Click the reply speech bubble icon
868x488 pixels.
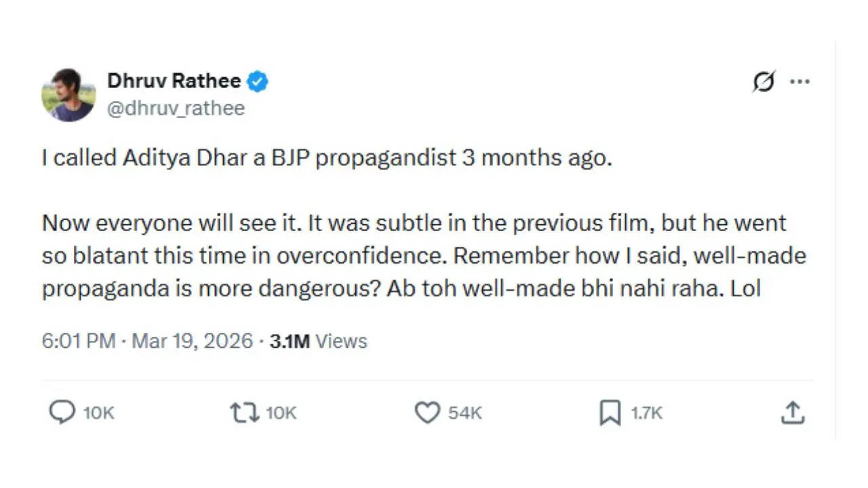pos(63,412)
